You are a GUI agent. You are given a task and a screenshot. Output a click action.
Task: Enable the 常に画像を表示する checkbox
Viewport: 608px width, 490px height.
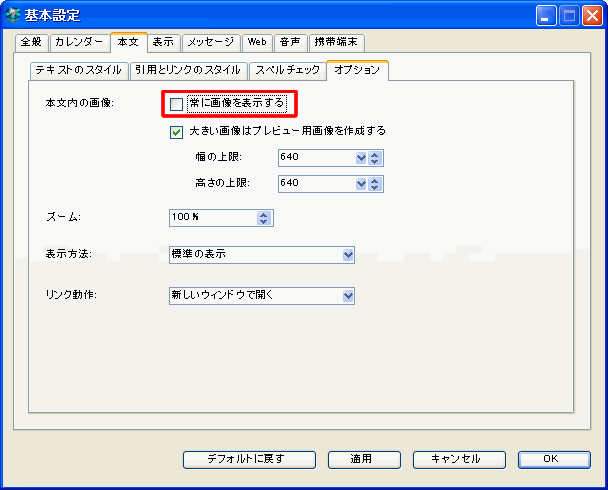coord(177,104)
